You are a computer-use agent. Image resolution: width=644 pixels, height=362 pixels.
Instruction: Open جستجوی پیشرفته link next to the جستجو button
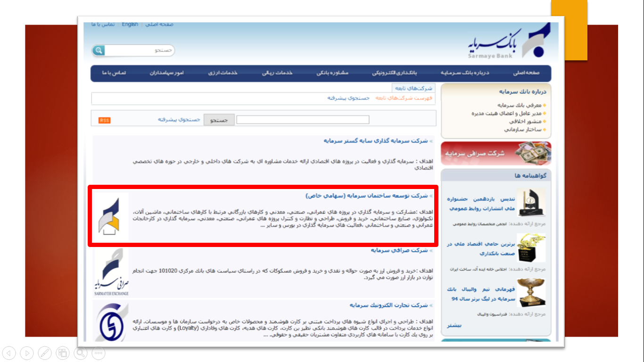pos(179,120)
